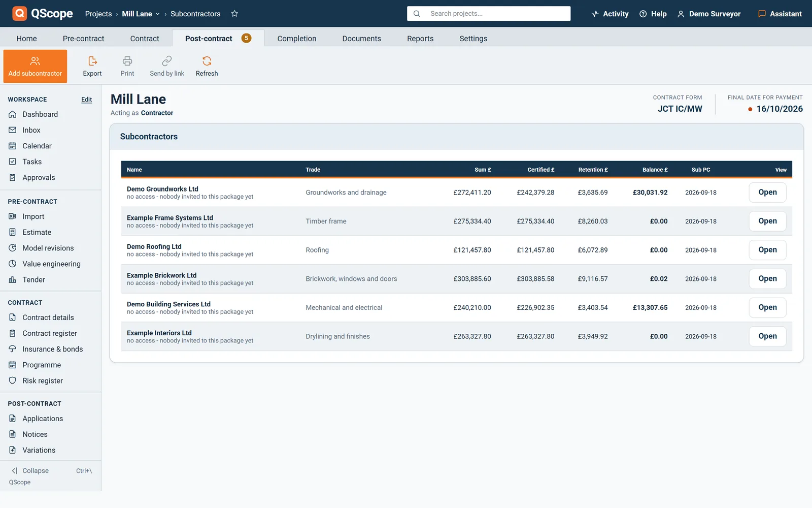
Task: Click the Edit workspace link
Action: click(x=87, y=100)
